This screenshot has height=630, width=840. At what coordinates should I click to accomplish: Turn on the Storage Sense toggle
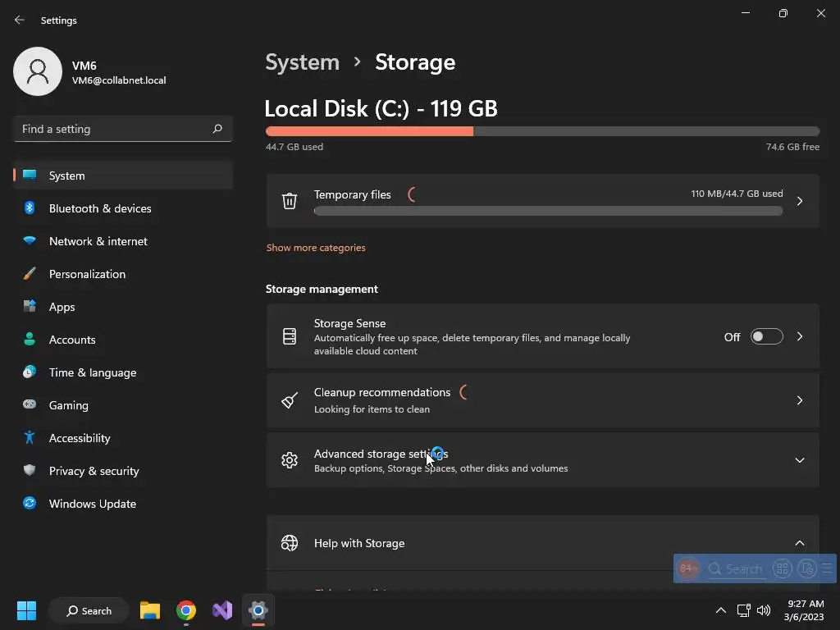point(766,336)
